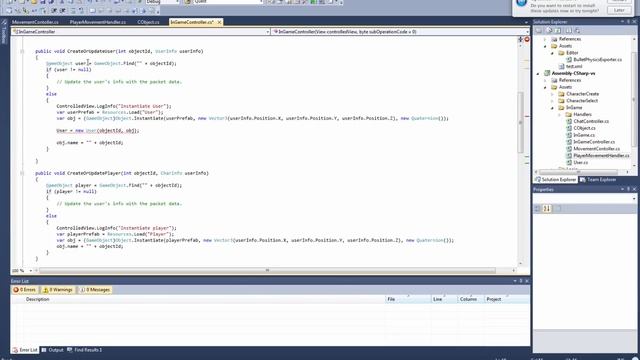Screen dimensions: 640x360
Task: Click the Later button in update notification
Action: click(619, 10)
